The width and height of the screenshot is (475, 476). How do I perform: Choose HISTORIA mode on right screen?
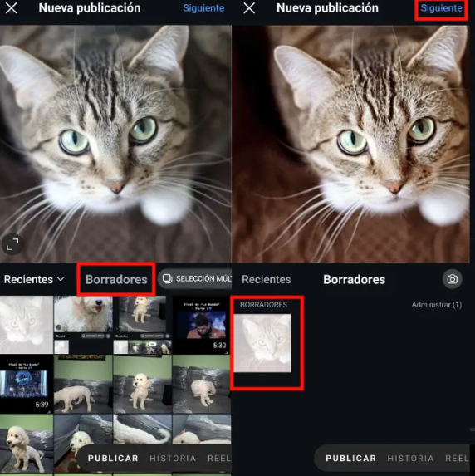pos(410,458)
